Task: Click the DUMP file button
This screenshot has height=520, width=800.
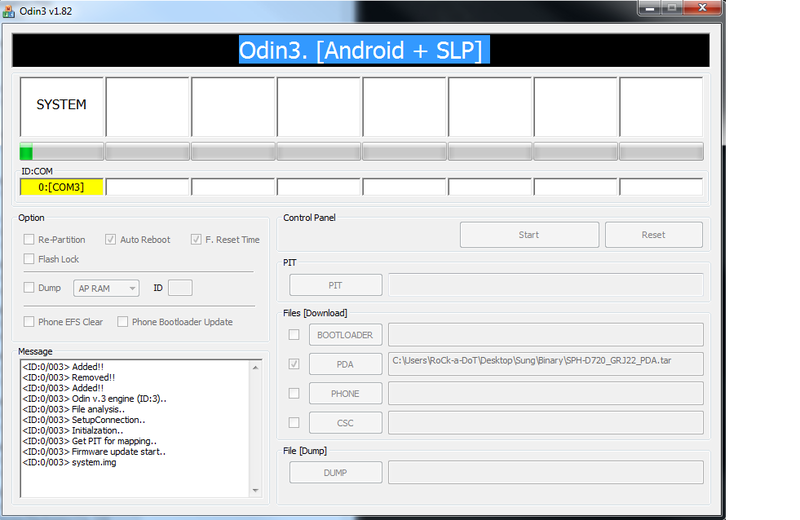Action: (x=336, y=473)
